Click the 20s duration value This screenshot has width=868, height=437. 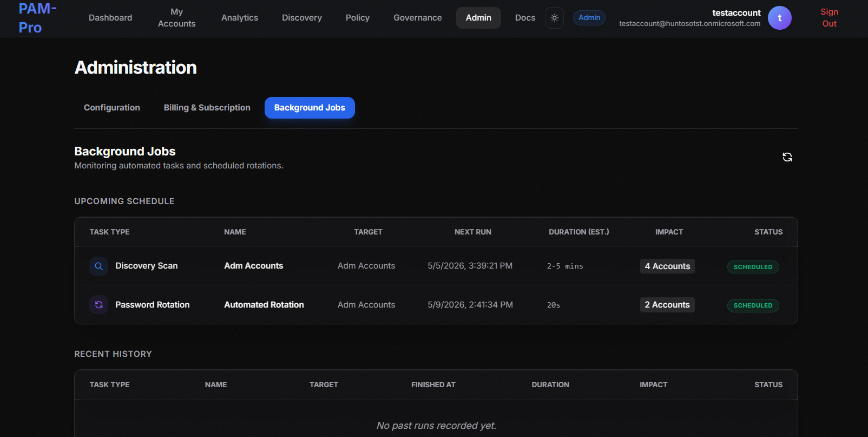click(554, 305)
